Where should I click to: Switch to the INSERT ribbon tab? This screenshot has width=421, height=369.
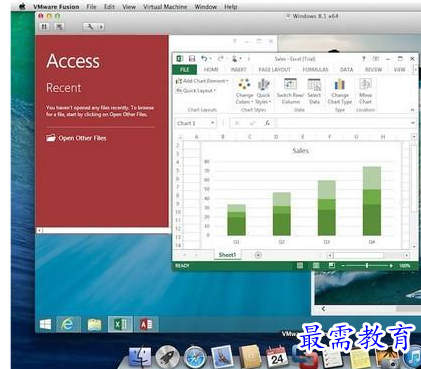click(x=238, y=69)
